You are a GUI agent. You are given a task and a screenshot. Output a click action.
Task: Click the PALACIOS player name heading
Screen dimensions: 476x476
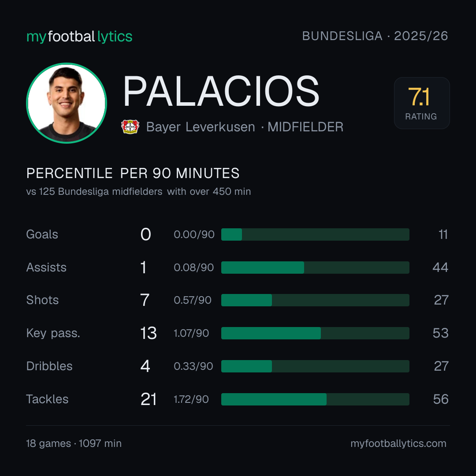click(221, 91)
